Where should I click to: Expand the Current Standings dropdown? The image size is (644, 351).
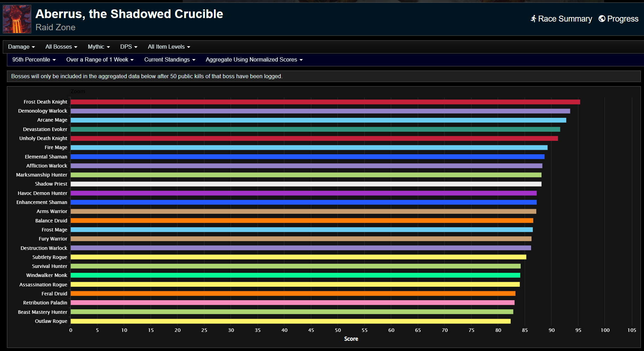pyautogui.click(x=170, y=60)
